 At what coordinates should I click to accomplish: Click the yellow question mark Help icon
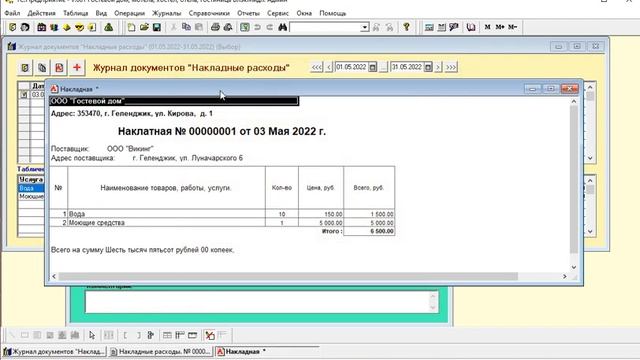[407, 27]
